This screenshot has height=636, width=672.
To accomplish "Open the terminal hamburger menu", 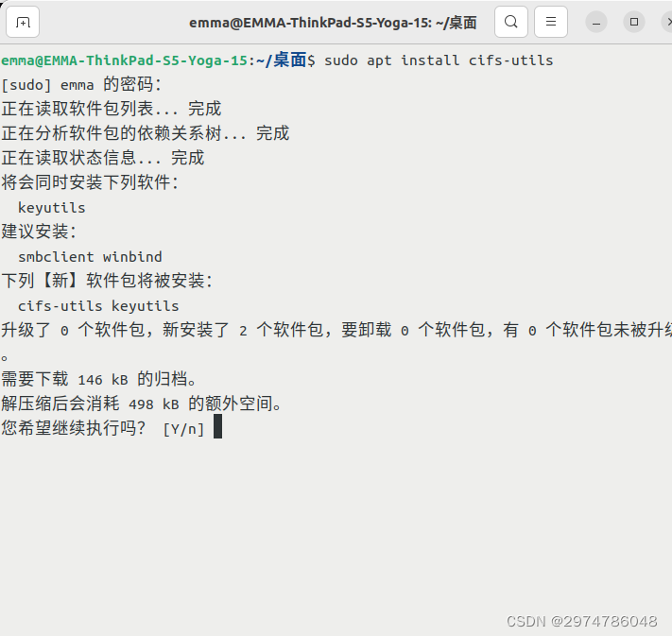I will click(551, 22).
